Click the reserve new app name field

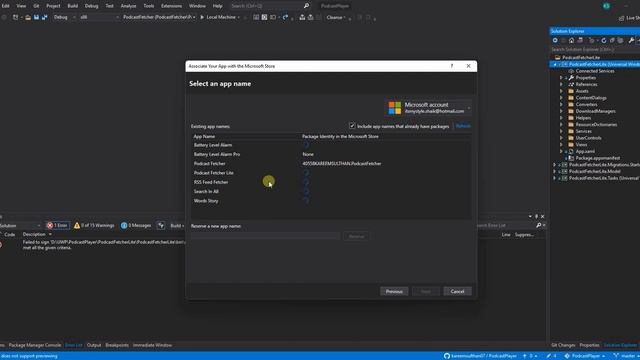click(265, 236)
